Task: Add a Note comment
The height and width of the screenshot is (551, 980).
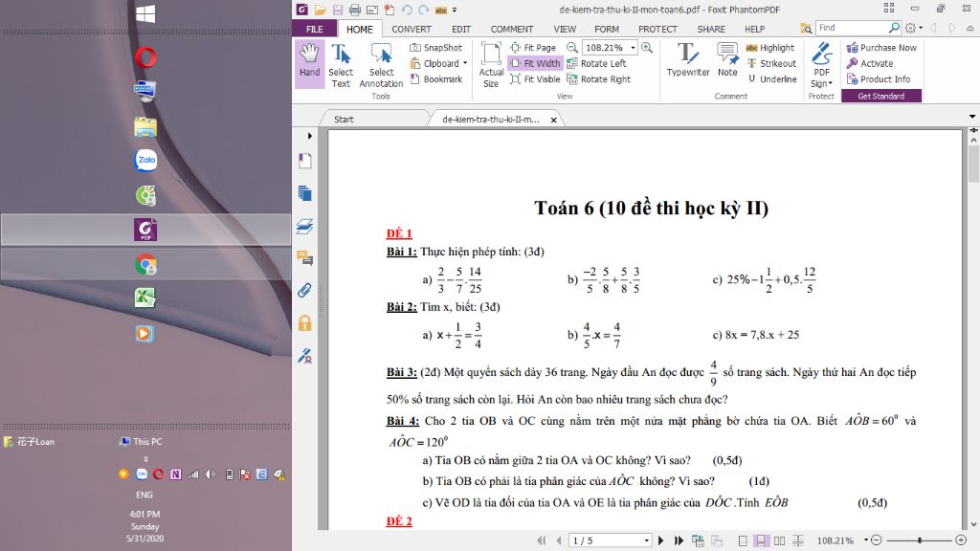Action: point(727,60)
